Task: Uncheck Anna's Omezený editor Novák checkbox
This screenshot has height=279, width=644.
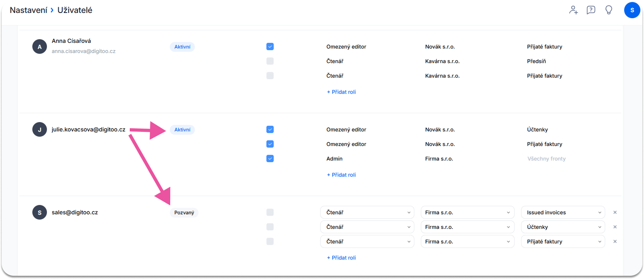Action: click(270, 46)
